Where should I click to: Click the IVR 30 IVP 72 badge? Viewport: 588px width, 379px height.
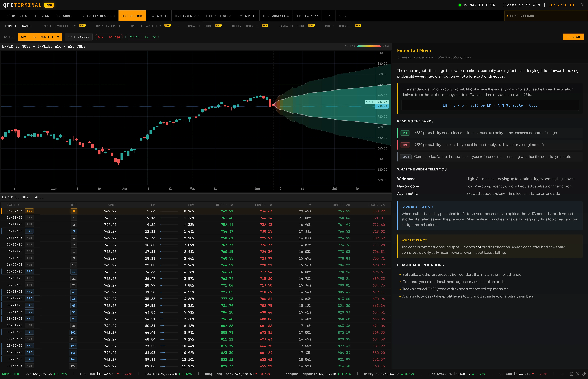click(142, 37)
